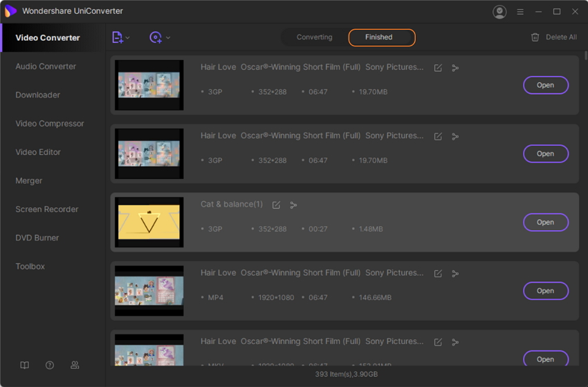The width and height of the screenshot is (588, 387).
Task: Open the second Hair Love 3GP file
Action: tap(546, 153)
